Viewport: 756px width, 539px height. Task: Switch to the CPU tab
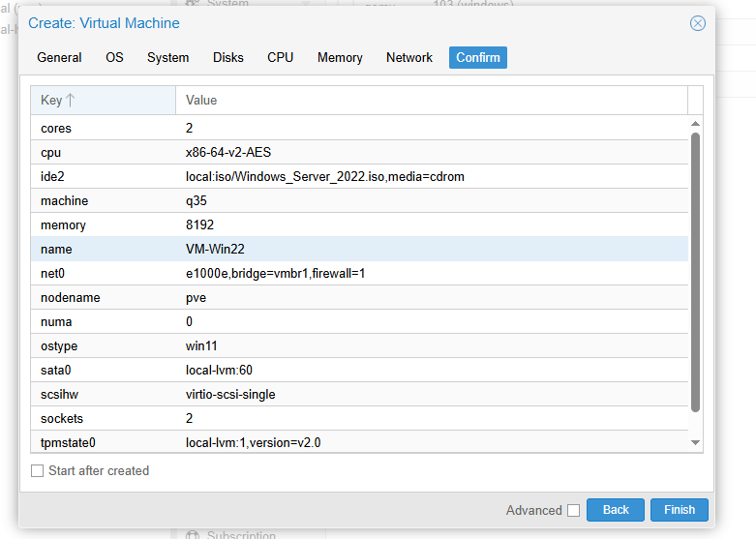click(280, 58)
